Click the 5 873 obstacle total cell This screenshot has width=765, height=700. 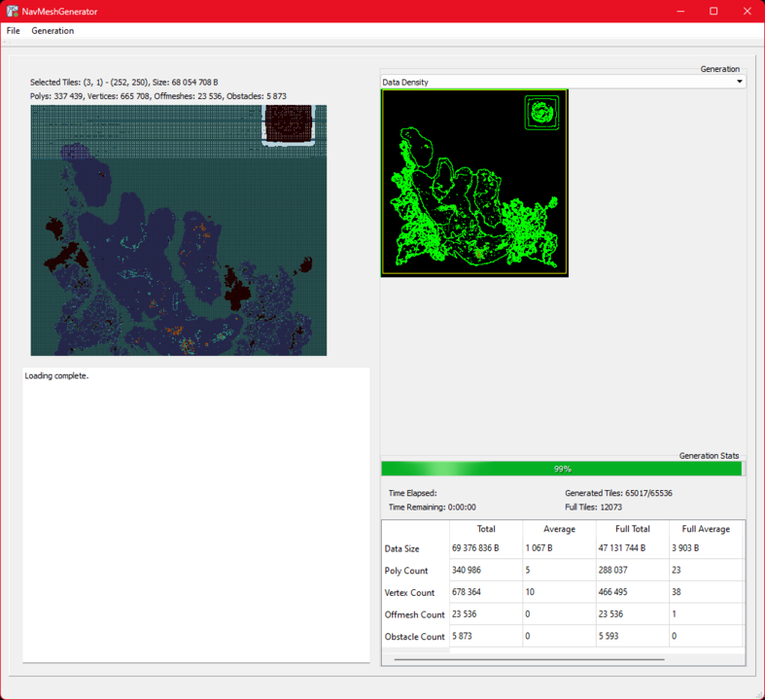[x=486, y=636]
